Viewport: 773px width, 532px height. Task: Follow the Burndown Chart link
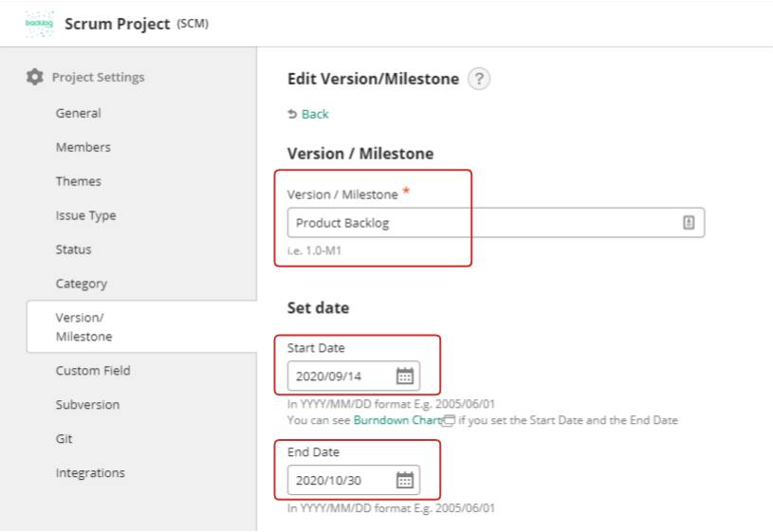point(396,420)
